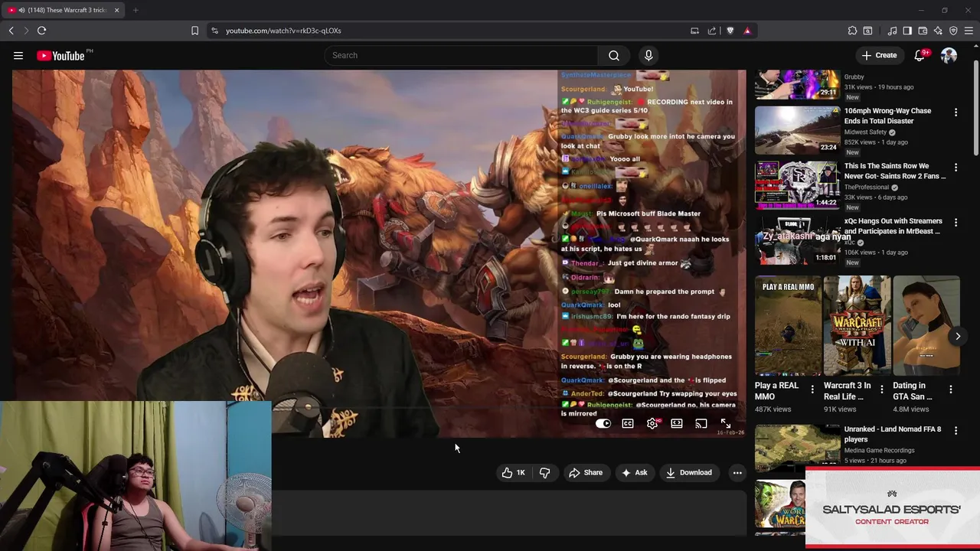Go back in browser
The width and height of the screenshot is (980, 551).
coord(11,31)
